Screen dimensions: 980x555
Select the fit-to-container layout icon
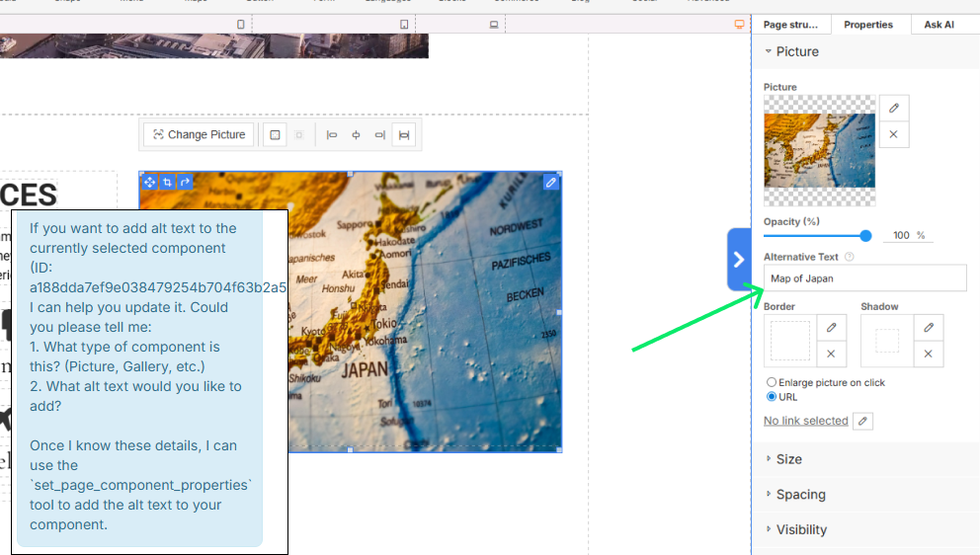point(275,135)
